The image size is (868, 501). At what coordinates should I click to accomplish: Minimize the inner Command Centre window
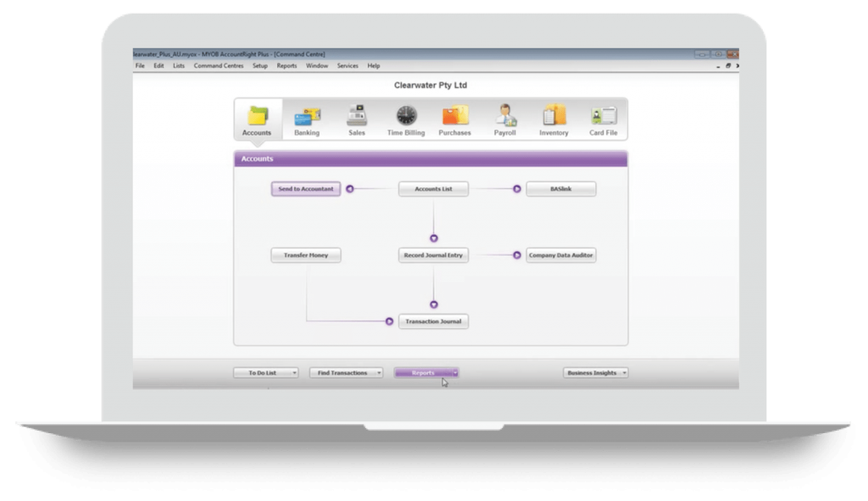click(x=719, y=66)
